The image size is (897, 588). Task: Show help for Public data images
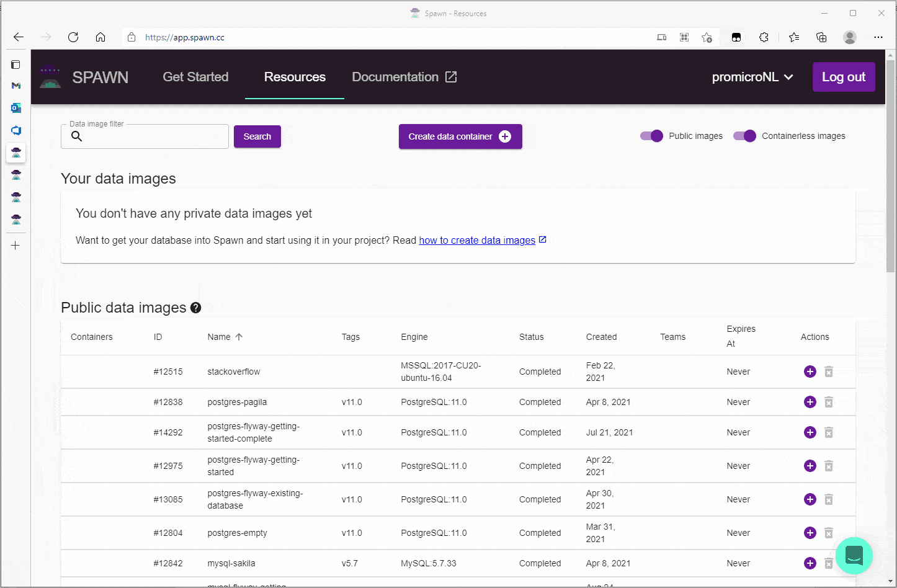(196, 308)
